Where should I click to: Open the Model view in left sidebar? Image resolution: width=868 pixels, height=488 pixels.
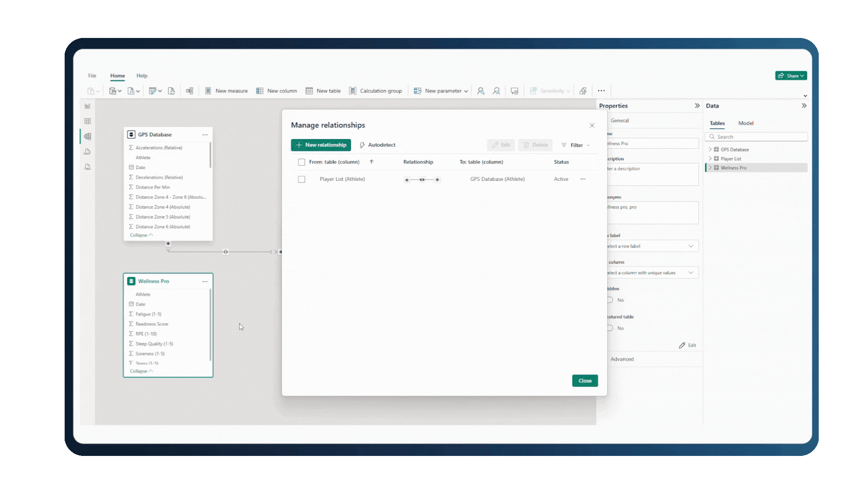pyautogui.click(x=87, y=136)
